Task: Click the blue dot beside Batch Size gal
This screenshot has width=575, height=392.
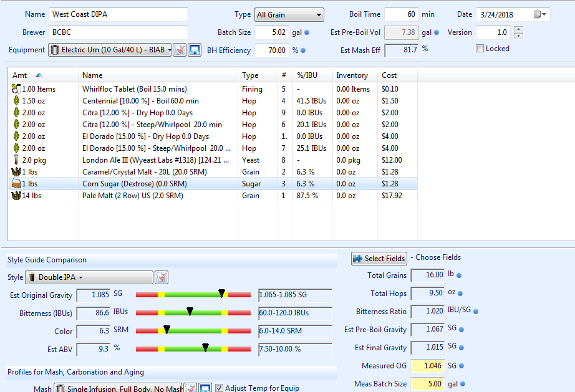Action: [307, 32]
